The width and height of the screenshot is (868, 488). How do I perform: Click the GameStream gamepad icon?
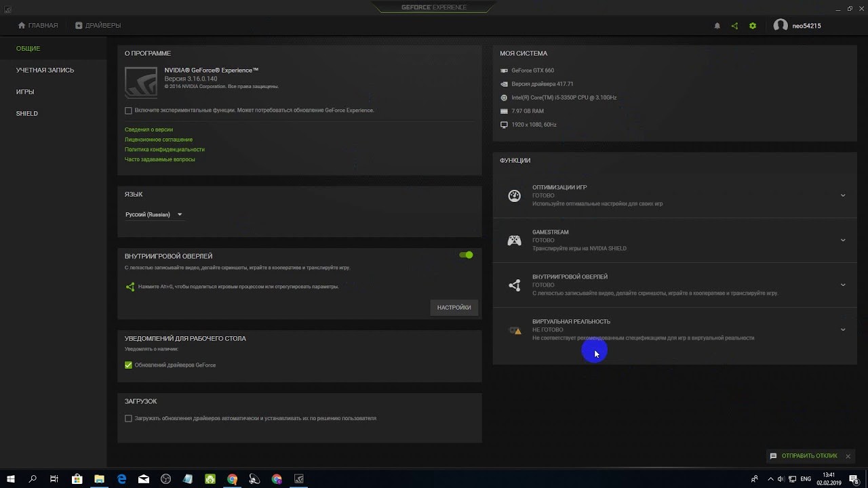click(515, 241)
